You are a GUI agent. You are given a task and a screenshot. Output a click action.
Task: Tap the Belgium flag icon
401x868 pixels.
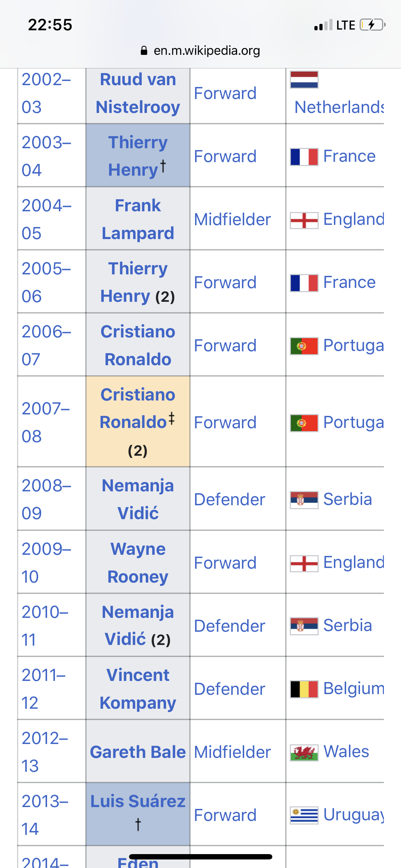pos(304,689)
